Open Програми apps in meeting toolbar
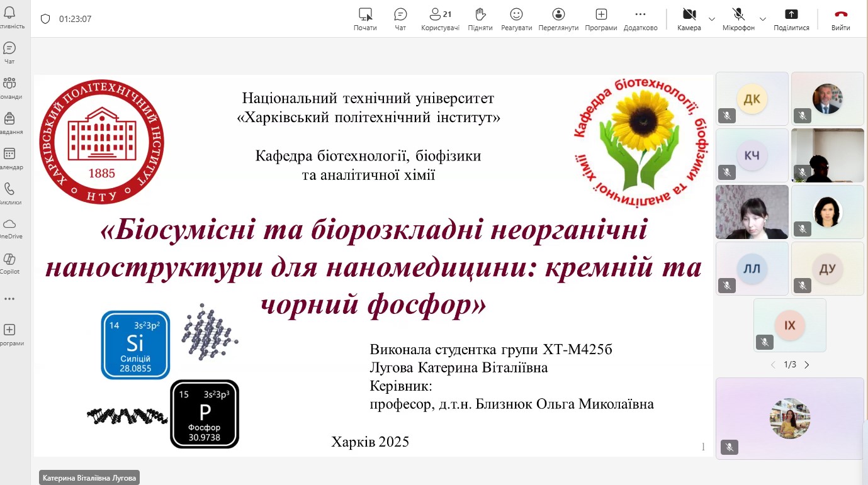868x485 pixels. pyautogui.click(x=600, y=18)
